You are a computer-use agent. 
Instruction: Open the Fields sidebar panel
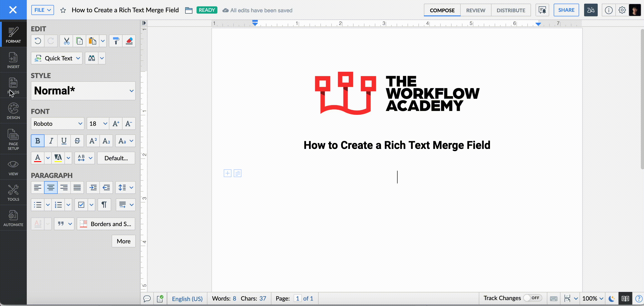[x=13, y=86]
